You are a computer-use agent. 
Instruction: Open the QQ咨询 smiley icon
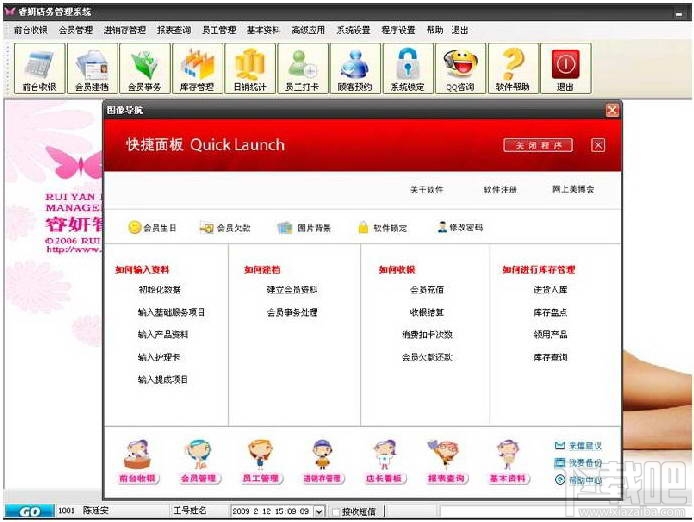(460, 69)
